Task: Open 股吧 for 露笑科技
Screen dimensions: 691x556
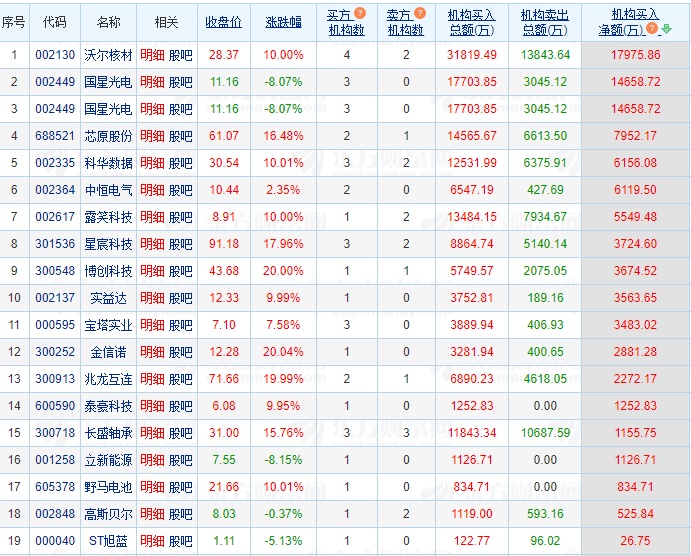Action: (x=181, y=217)
